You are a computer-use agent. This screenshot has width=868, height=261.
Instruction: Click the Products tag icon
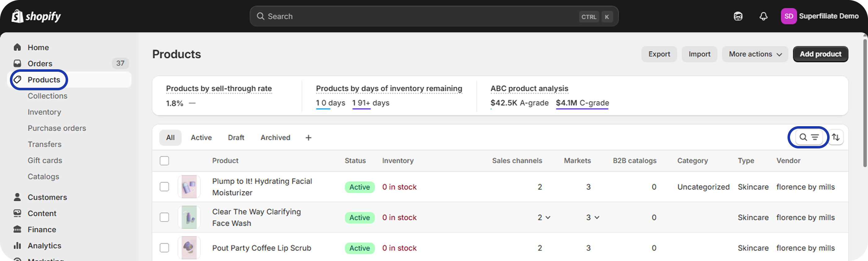(x=17, y=79)
